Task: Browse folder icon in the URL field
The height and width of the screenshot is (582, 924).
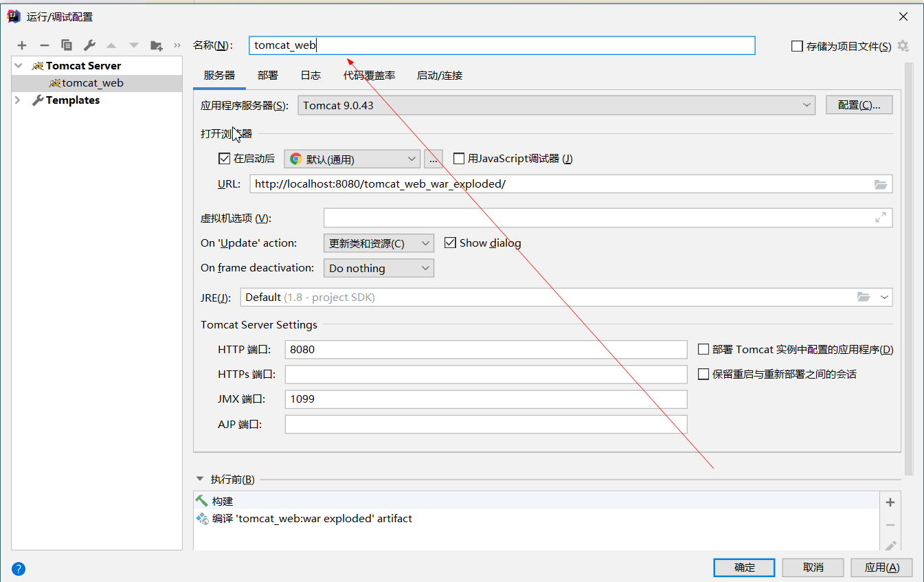Action: (881, 184)
